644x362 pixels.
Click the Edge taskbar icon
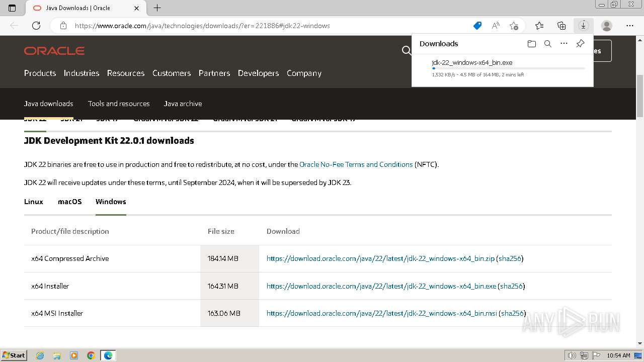pos(108,355)
